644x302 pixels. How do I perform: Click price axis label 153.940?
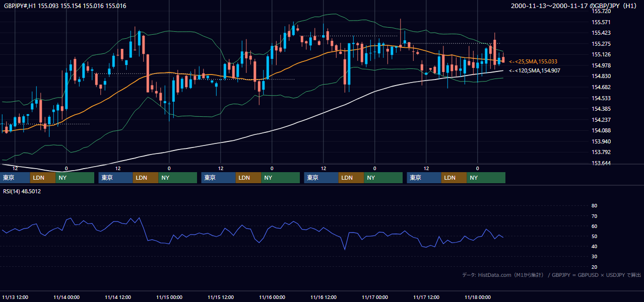(601, 141)
